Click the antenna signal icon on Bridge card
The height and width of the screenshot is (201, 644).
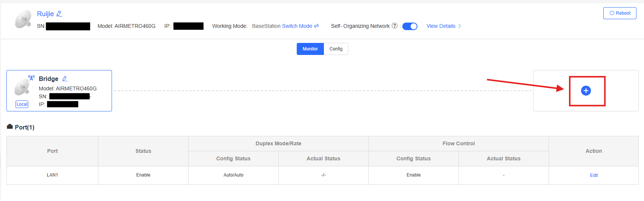(x=31, y=78)
